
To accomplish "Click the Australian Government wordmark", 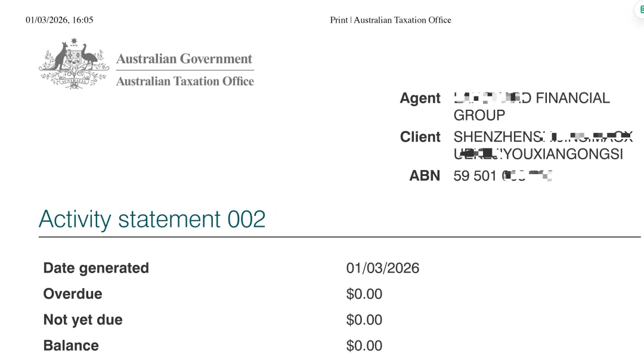I will coord(184,59).
